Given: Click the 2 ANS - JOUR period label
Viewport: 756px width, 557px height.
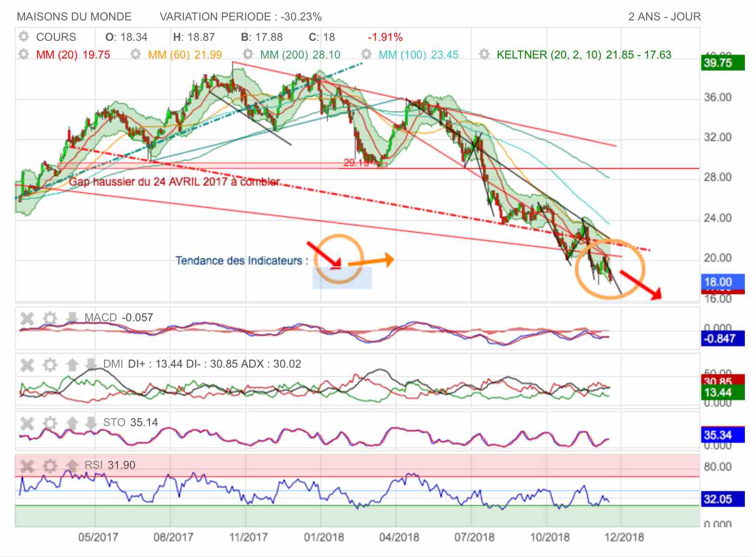Looking at the screenshot, I should (665, 17).
